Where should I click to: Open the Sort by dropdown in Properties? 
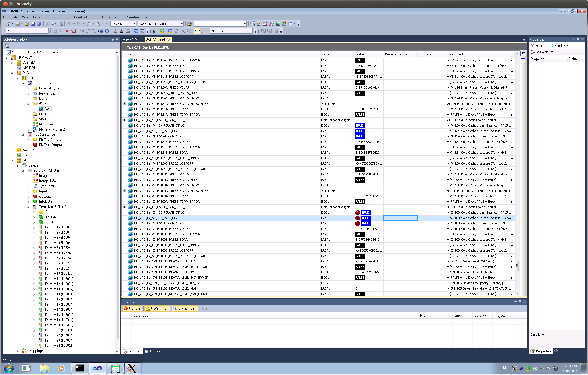point(559,46)
